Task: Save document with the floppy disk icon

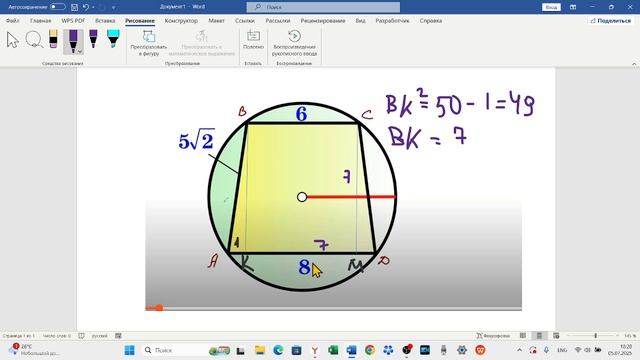Action: tap(74, 7)
